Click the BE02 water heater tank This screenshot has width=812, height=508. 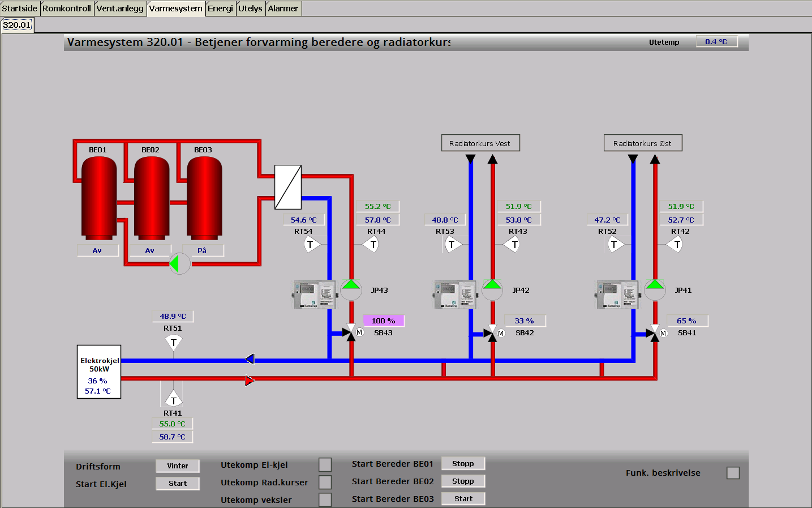152,198
